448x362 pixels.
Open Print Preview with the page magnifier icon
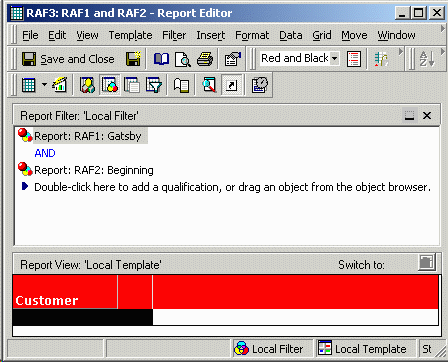pos(183,59)
